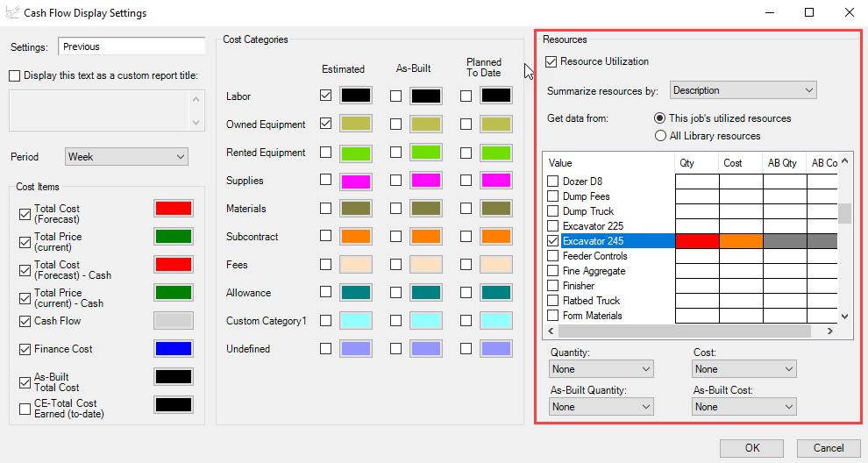Pick the Estimated Subcontract orange swatch
868x463 pixels.
tap(356, 237)
